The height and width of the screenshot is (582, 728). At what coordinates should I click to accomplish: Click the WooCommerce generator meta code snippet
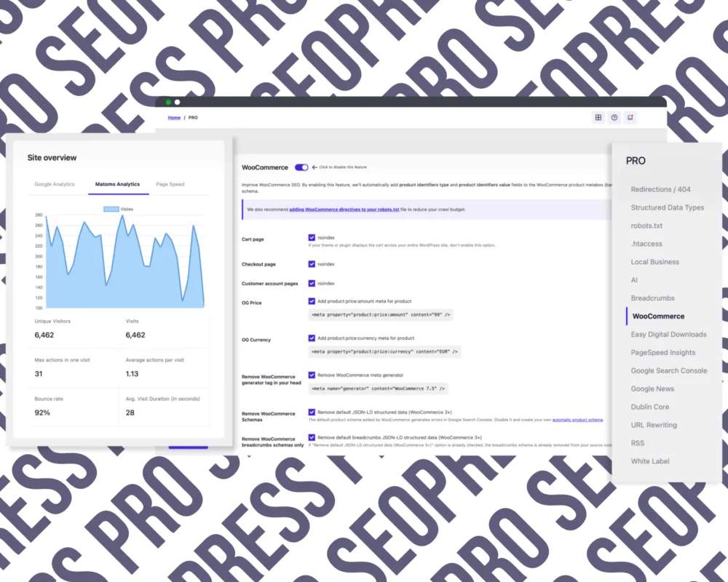(x=378, y=388)
